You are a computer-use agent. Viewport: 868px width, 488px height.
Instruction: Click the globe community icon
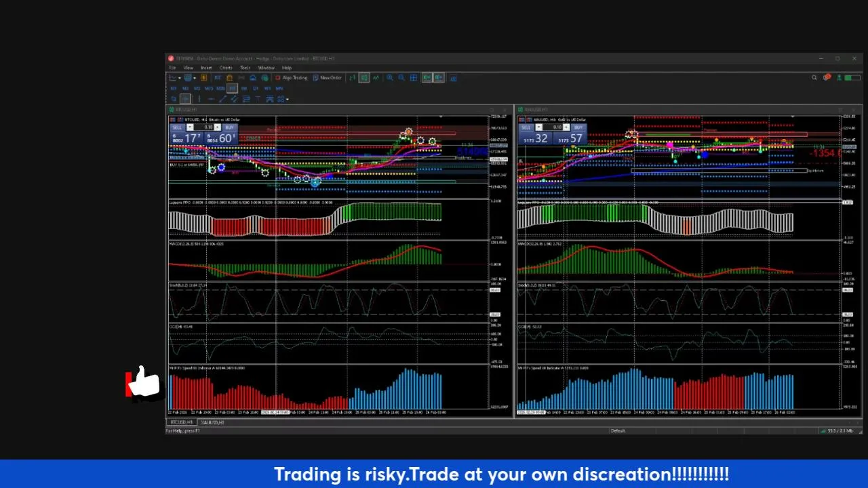click(x=265, y=78)
